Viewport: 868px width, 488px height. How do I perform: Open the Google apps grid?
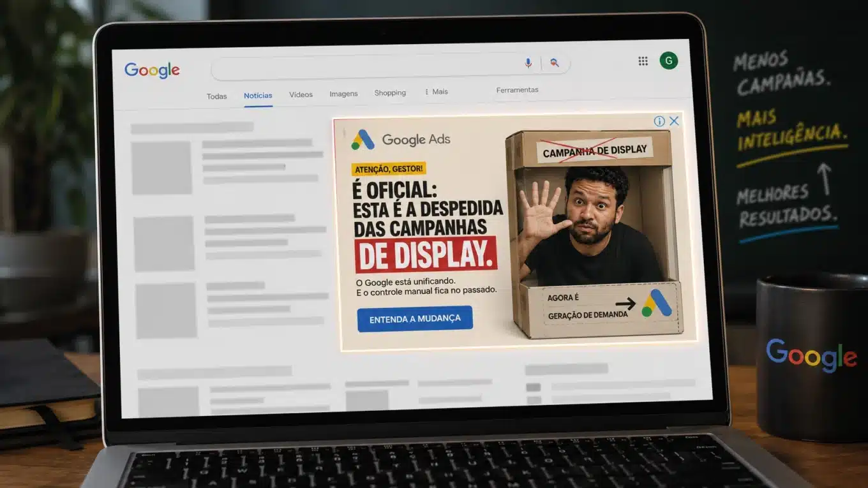(x=643, y=61)
